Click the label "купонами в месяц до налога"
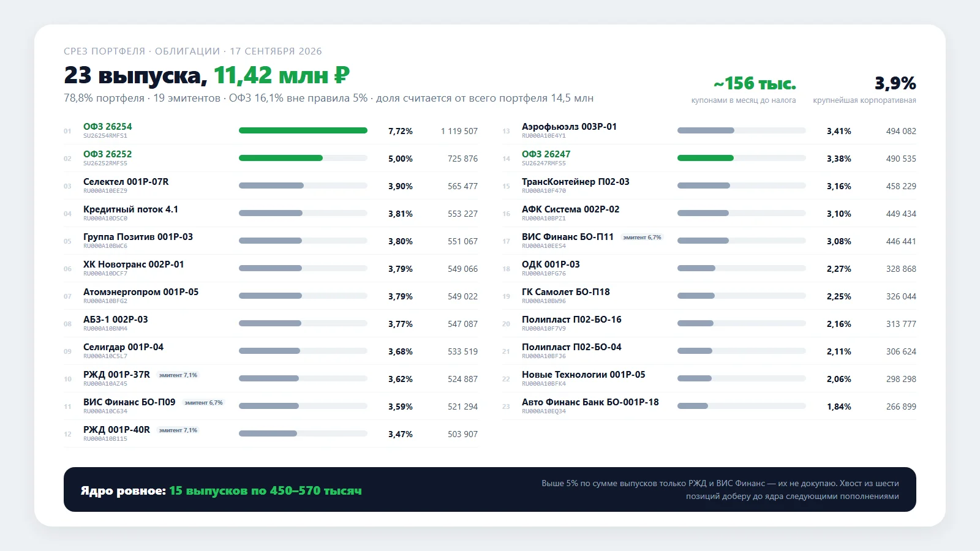 point(744,100)
